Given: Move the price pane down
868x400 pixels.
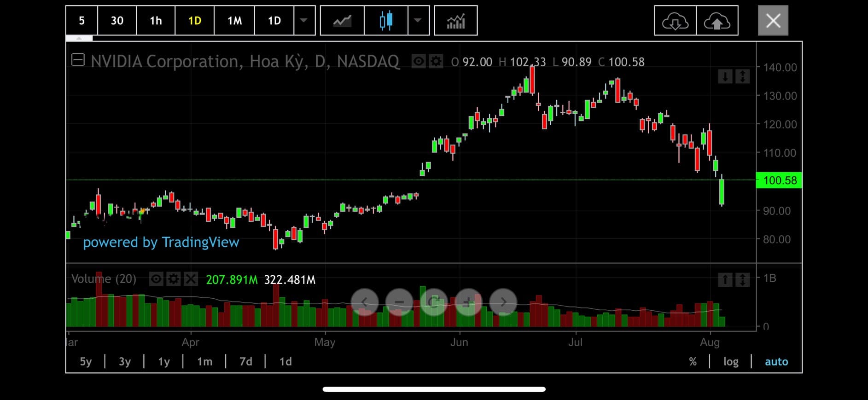Looking at the screenshot, I should pos(725,76).
